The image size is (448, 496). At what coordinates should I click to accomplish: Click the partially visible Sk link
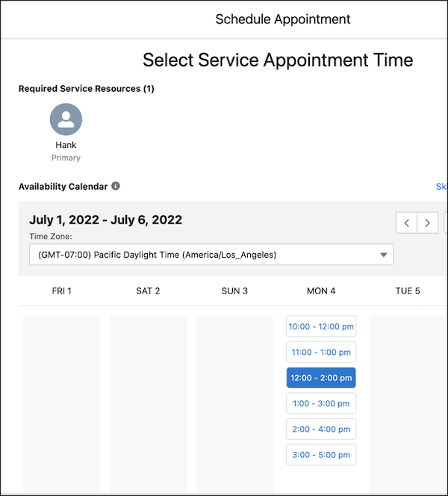pyautogui.click(x=441, y=187)
